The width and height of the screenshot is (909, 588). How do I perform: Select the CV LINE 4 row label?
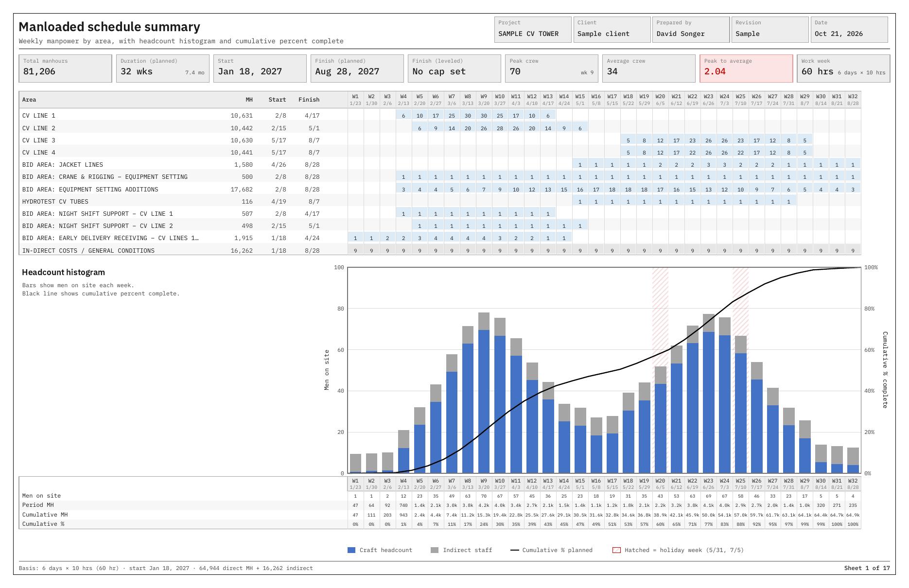[x=39, y=153]
